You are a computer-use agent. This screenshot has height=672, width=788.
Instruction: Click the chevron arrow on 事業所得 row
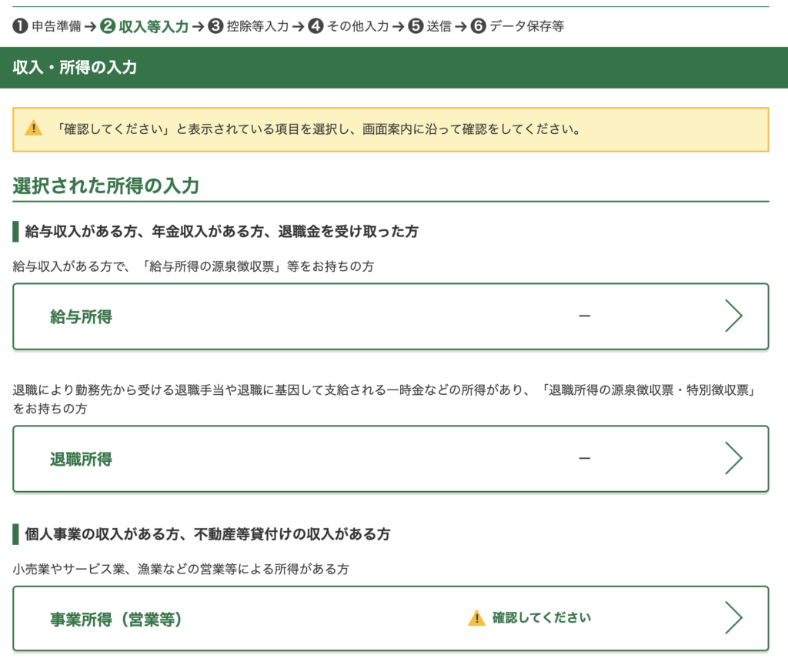pyautogui.click(x=733, y=617)
